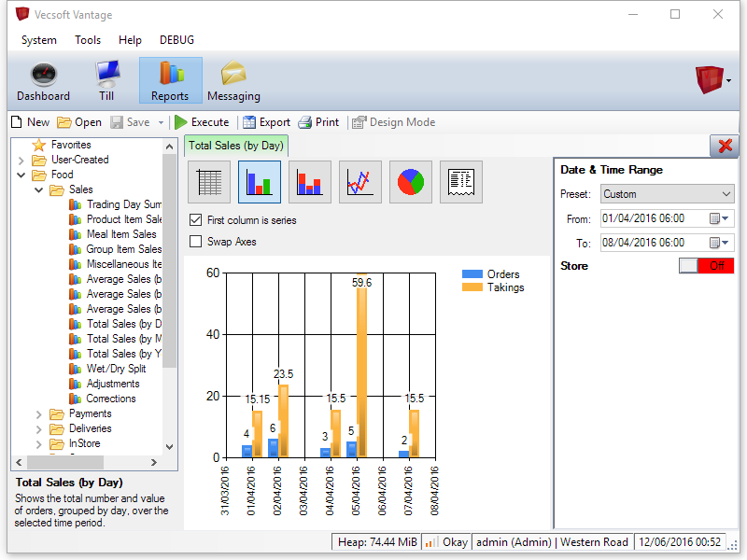Select the pie chart view
747x560 pixels.
411,182
